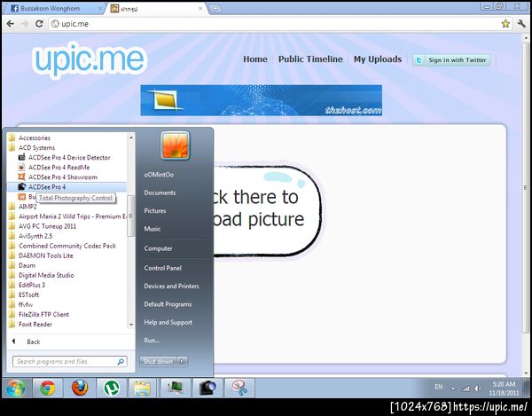Open the oOMintOo user folder
This screenshot has height=416, width=532.
click(x=159, y=175)
